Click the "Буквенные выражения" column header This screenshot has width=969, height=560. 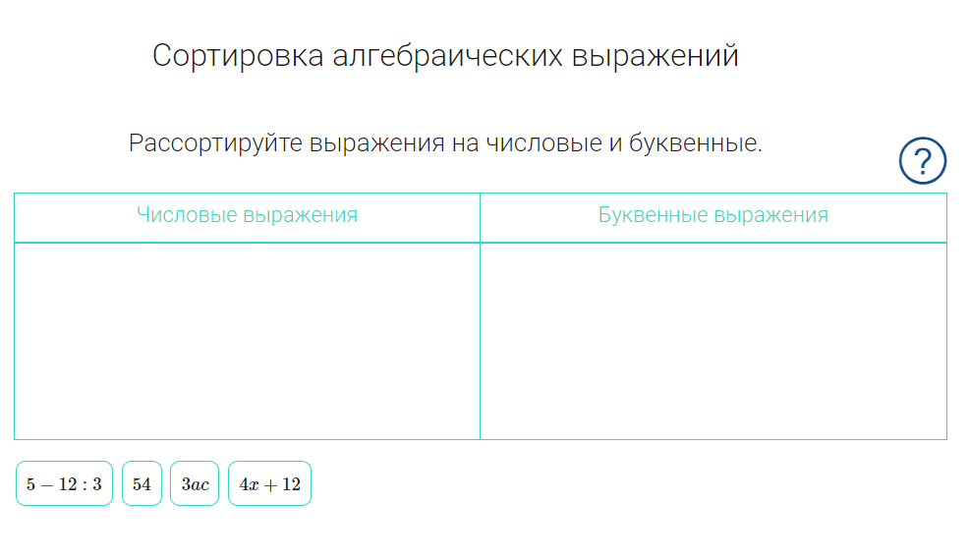(x=713, y=215)
